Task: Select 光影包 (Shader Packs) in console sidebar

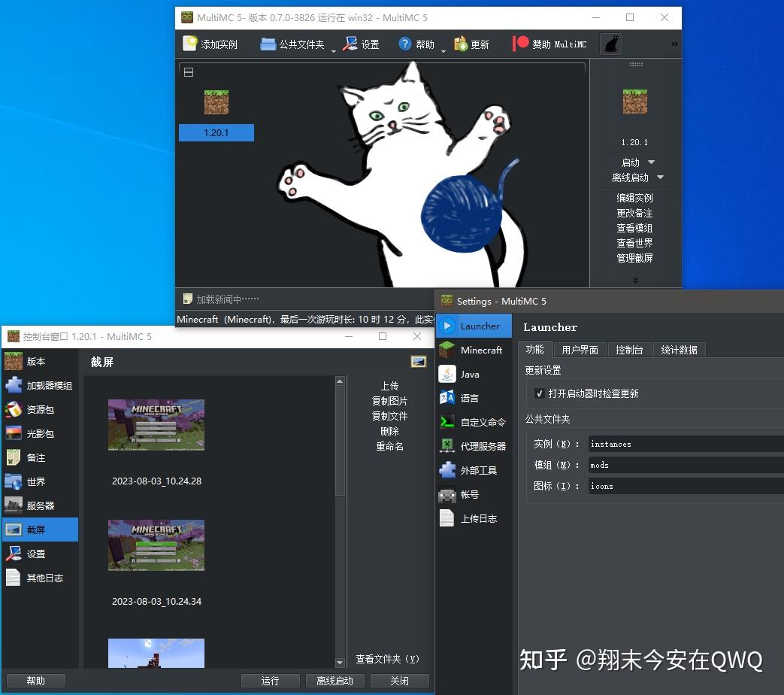Action: [x=40, y=432]
